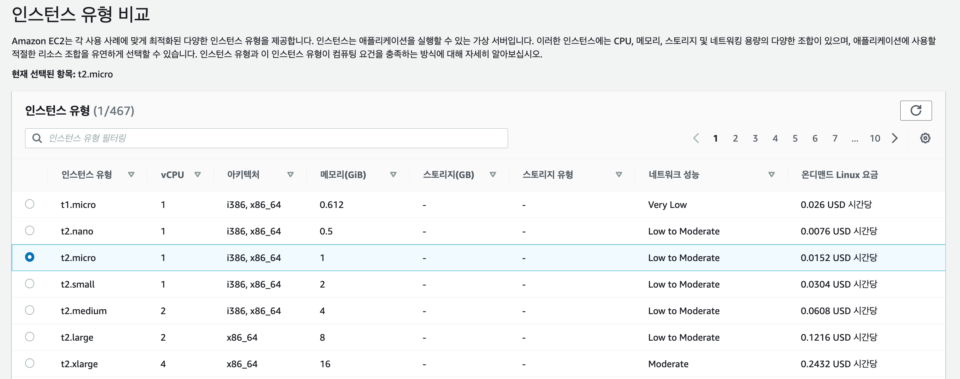This screenshot has width=960, height=379.
Task: Select the t1.micro radio button
Action: point(29,205)
